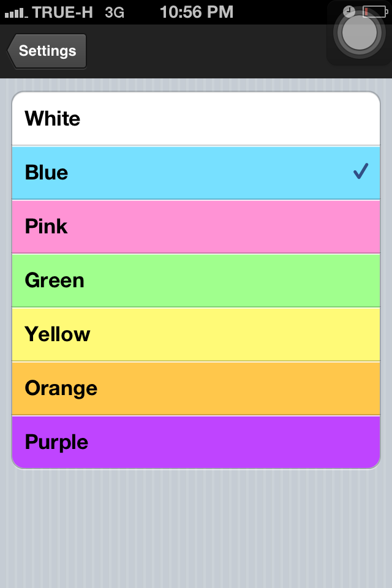Select the Orange color row

[x=196, y=388]
